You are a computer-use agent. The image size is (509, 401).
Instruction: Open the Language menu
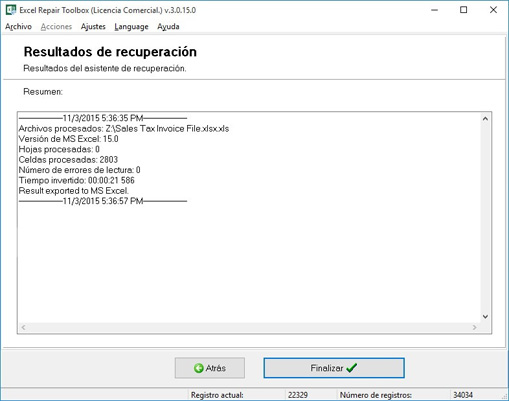tap(131, 27)
